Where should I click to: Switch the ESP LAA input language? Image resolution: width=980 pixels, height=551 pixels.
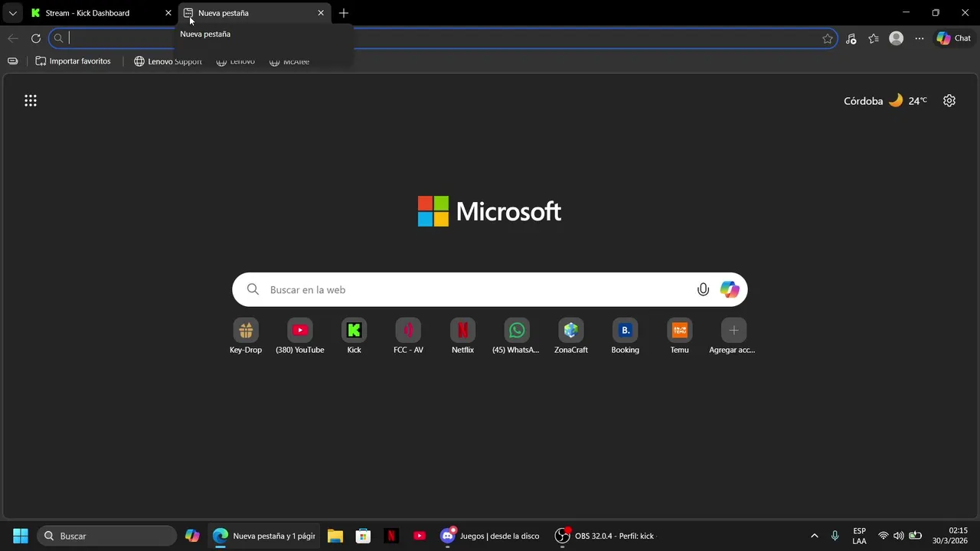click(x=860, y=536)
